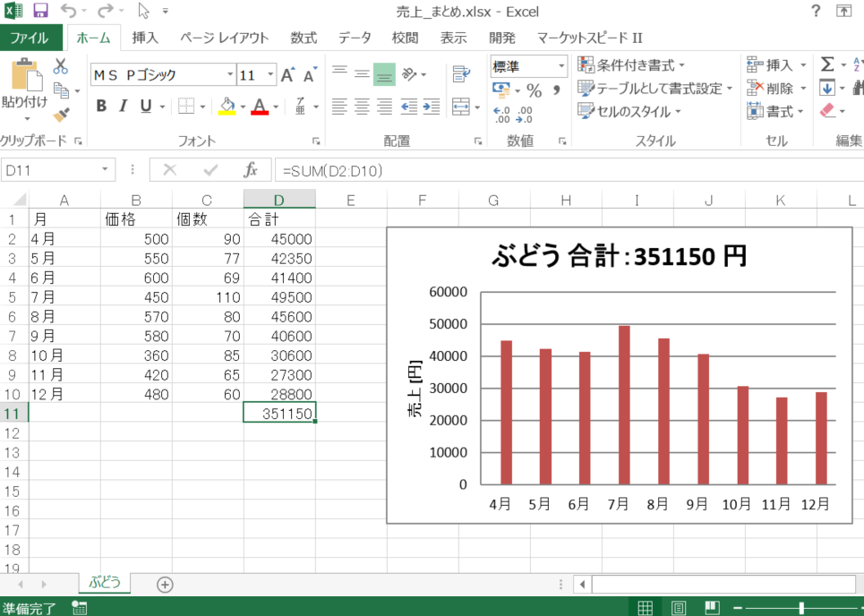Switch to Page Layout view

point(679,608)
